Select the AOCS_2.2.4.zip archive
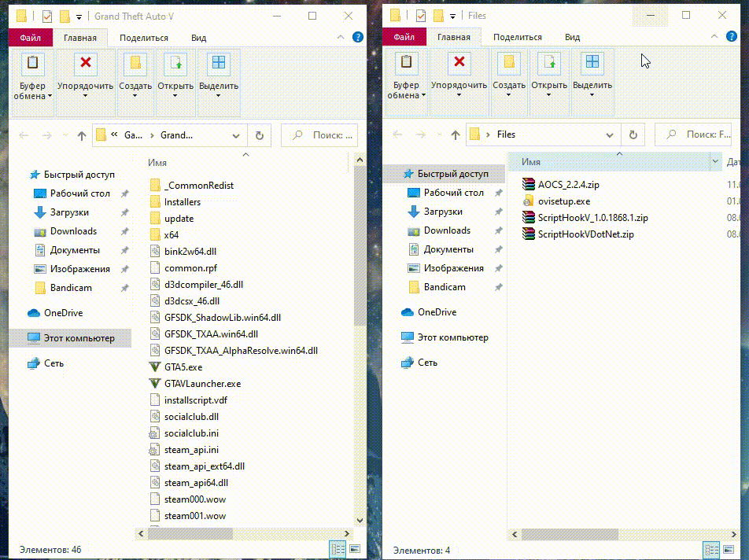 point(568,185)
